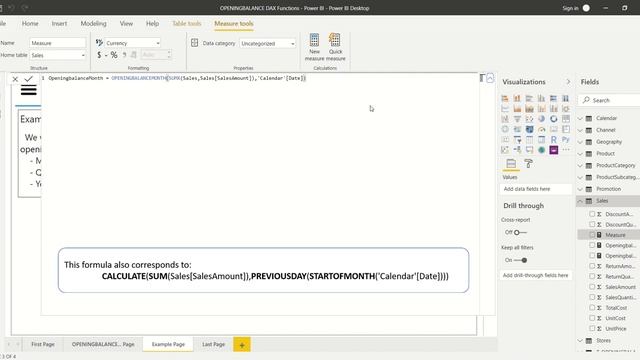
Task: Check the Measure field box
Action: [x=592, y=235]
